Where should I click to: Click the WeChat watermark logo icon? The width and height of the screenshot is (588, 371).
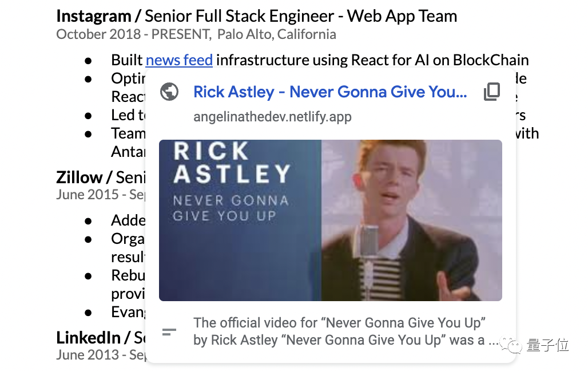coord(511,345)
